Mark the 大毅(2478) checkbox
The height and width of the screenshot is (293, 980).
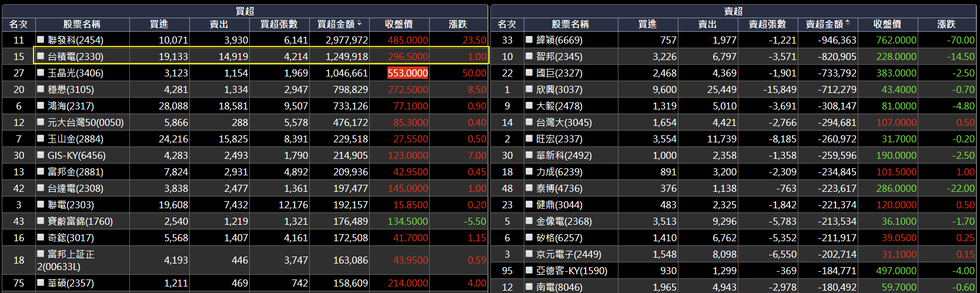pyautogui.click(x=529, y=105)
